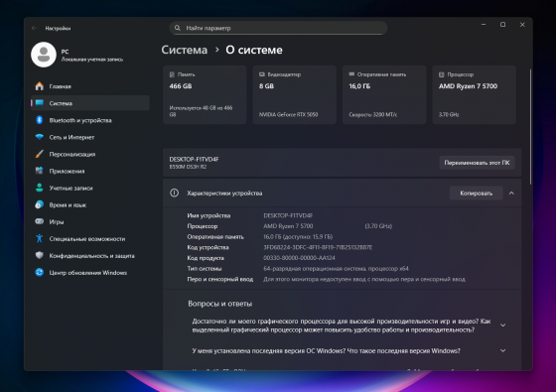556x392 pixels.
Task: Open the PC user avatar
Action: click(x=44, y=55)
